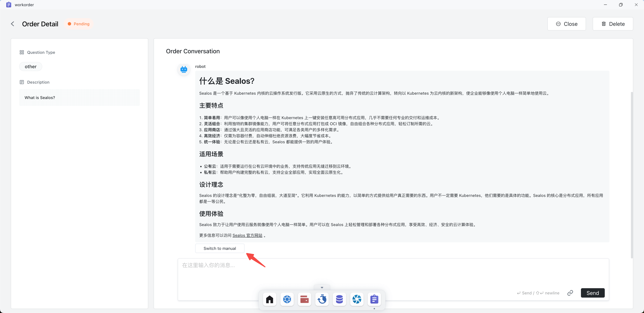Image resolution: width=644 pixels, height=313 pixels.
Task: Click the attach link icon beside Send
Action: [570, 293]
